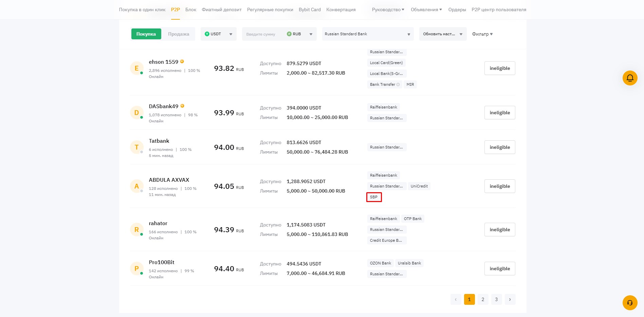The width and height of the screenshot is (644, 317).
Task: Expand the Фильтр menu
Action: [482, 34]
